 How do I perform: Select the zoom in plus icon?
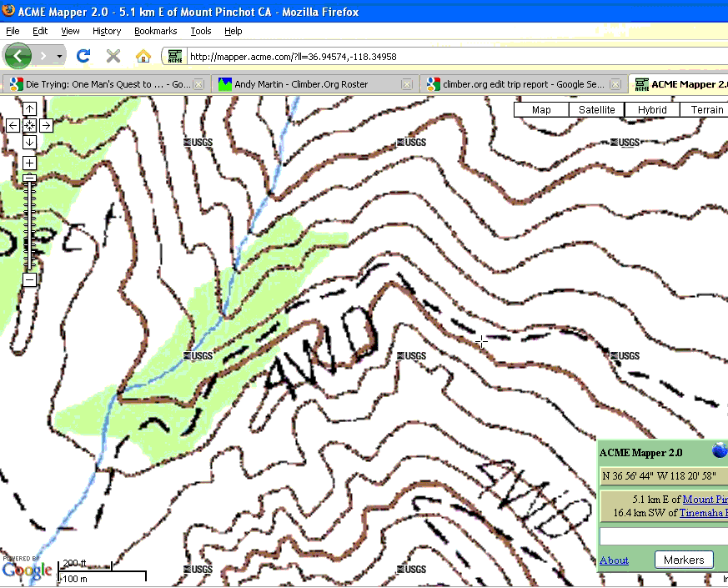(29, 161)
